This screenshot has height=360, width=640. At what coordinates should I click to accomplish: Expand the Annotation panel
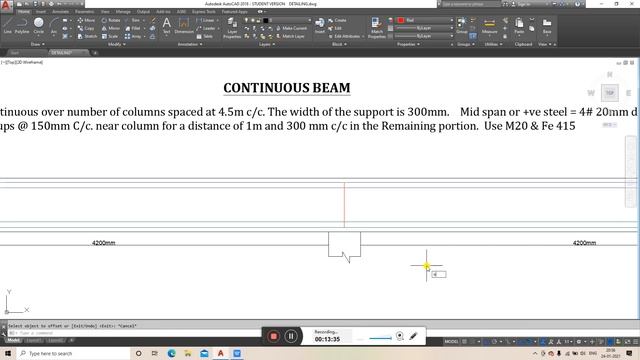(190, 44)
